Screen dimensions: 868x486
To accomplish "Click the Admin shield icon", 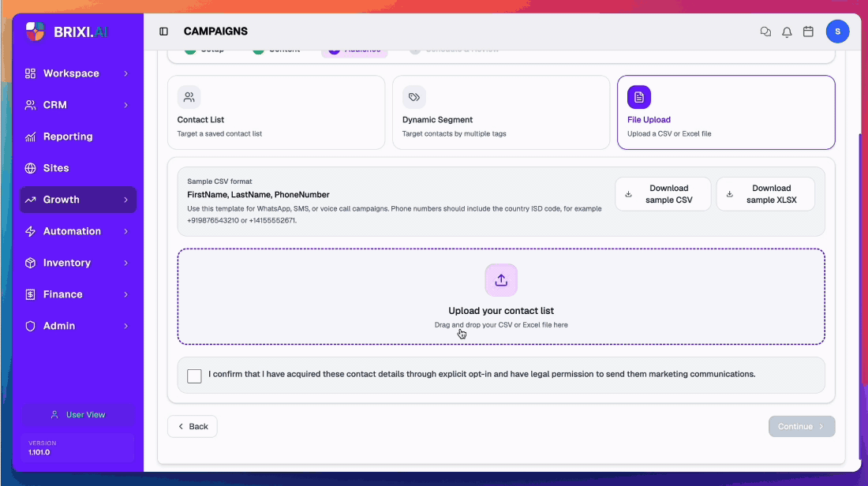I will click(31, 326).
